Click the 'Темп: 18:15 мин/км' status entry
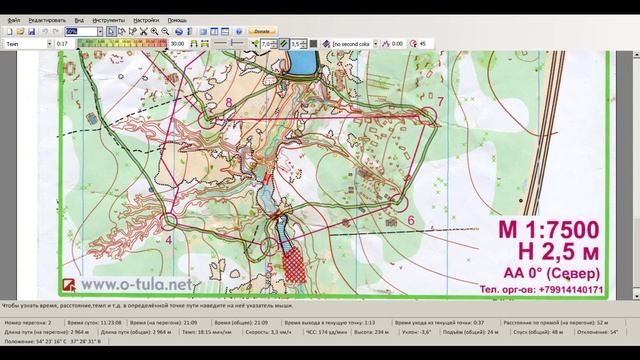The height and width of the screenshot is (360, 640). click(x=207, y=332)
